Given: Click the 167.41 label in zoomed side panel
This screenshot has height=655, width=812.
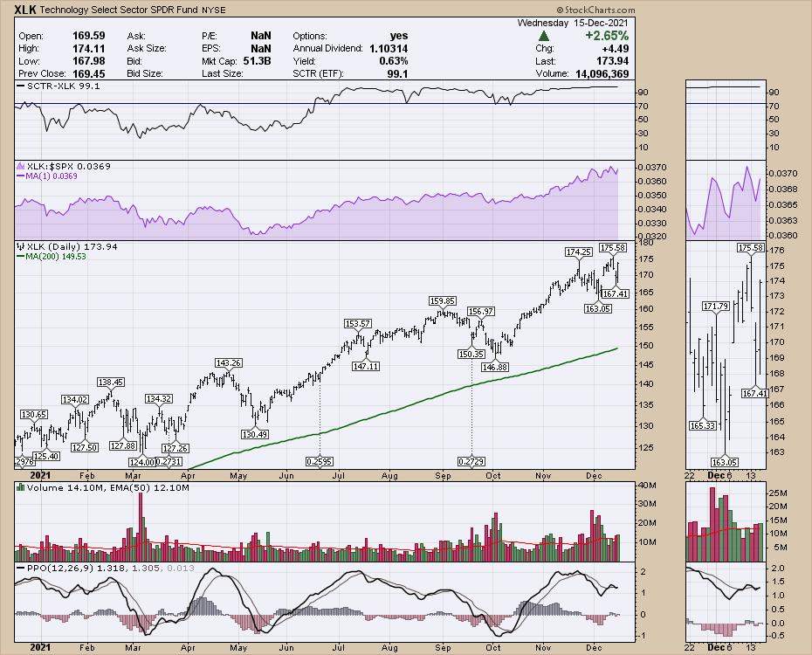Looking at the screenshot, I should click(x=755, y=394).
